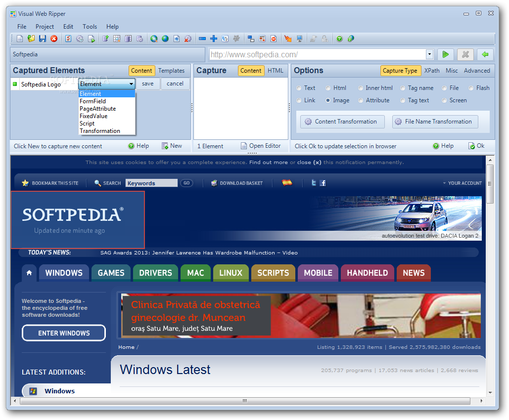This screenshot has height=420, width=509.
Task: Click the red-striped page layout toolbar icon
Action: (262, 39)
